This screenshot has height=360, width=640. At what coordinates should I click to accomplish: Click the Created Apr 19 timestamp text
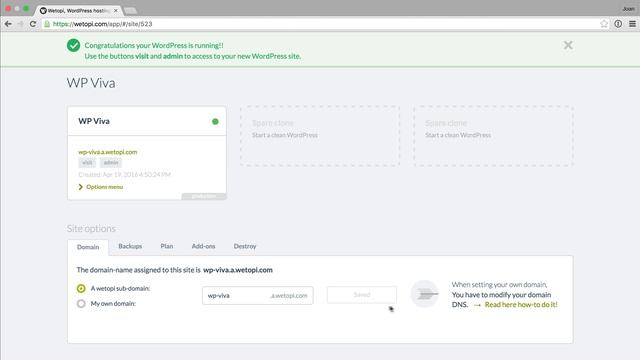(x=124, y=175)
